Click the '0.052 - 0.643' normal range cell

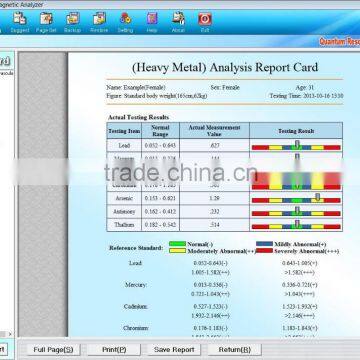coord(160,145)
